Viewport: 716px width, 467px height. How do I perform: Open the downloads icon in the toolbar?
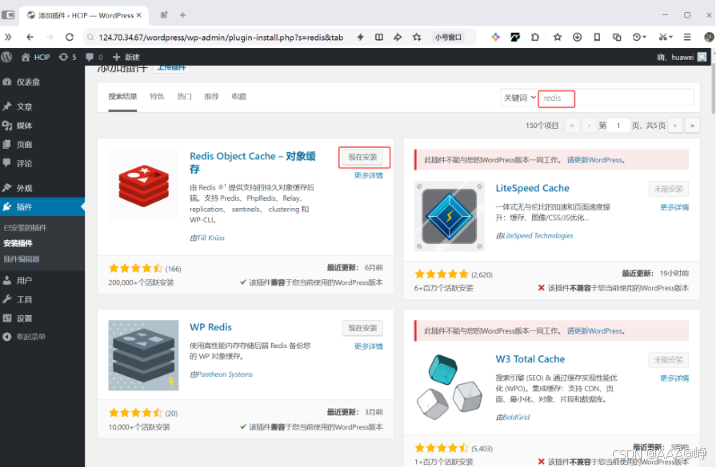(577, 37)
